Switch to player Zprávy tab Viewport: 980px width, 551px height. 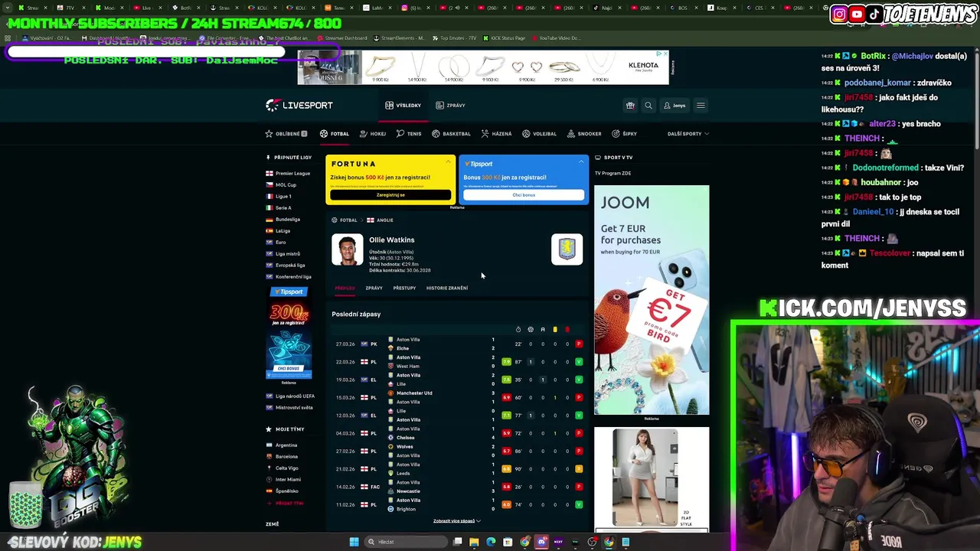(374, 289)
